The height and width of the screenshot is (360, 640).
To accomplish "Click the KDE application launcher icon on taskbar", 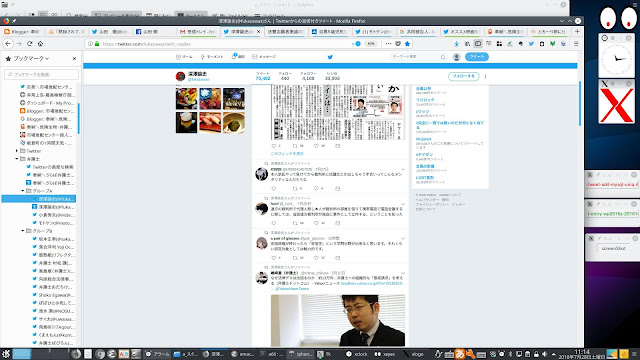I will coord(6,354).
